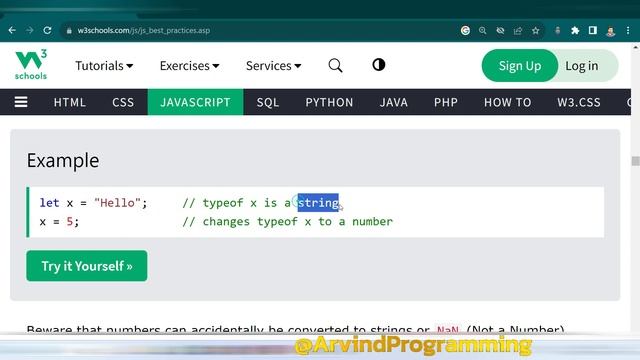Click the Log in button

click(582, 66)
